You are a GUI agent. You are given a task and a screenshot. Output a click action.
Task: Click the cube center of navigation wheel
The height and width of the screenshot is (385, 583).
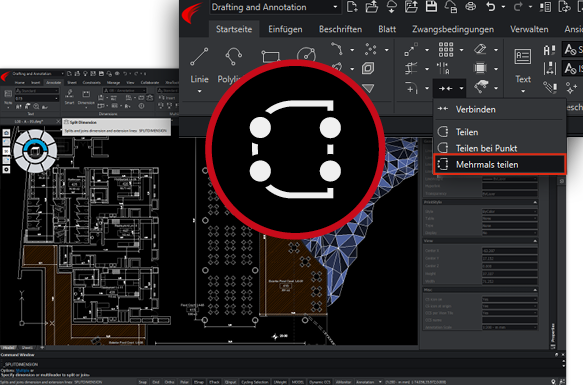35,152
